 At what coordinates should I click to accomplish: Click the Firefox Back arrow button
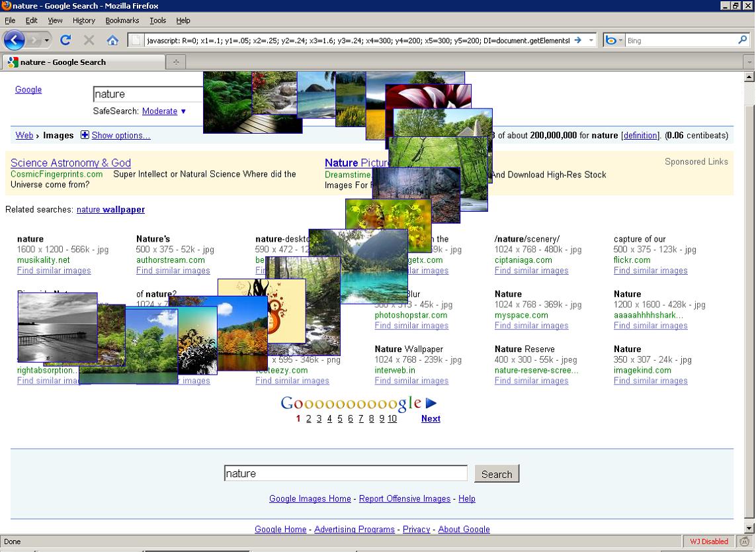14,40
